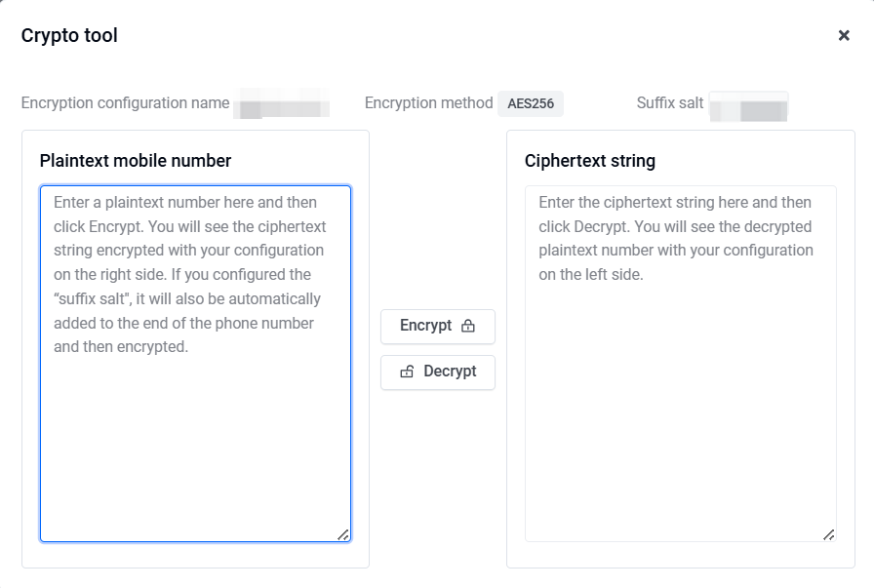This screenshot has height=588, width=874.
Task: Close the Crypto tool dialog
Action: coord(844,36)
